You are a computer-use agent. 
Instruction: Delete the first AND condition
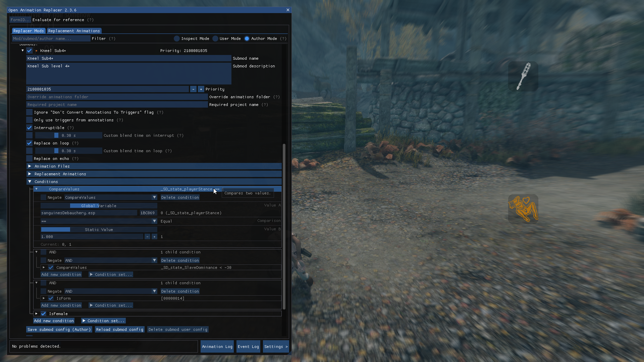tap(180, 260)
